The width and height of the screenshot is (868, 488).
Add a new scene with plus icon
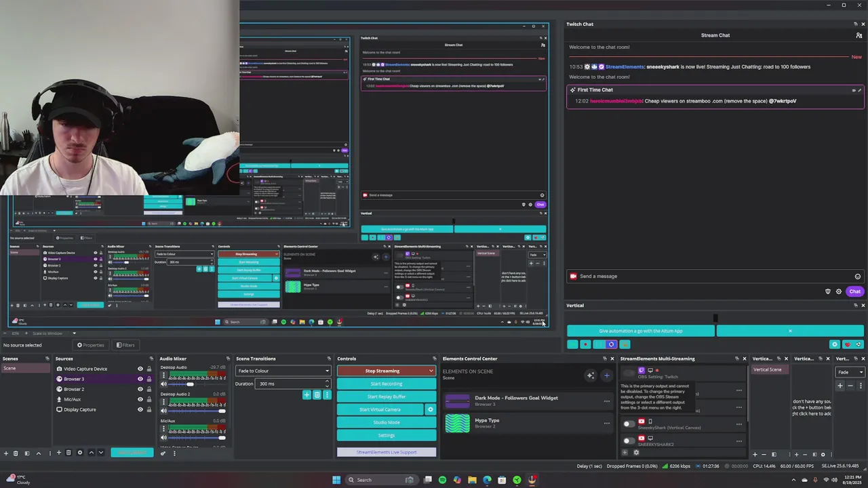[6, 453]
